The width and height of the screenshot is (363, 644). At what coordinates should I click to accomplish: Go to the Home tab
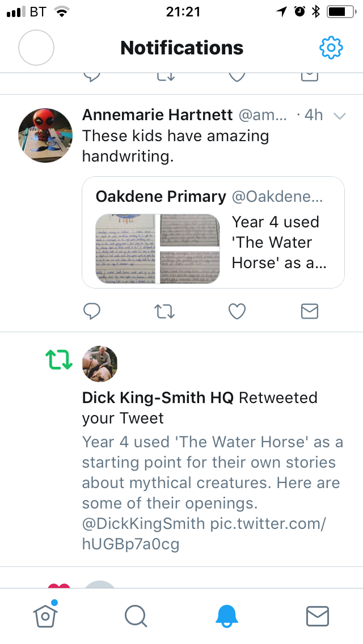tap(45, 615)
